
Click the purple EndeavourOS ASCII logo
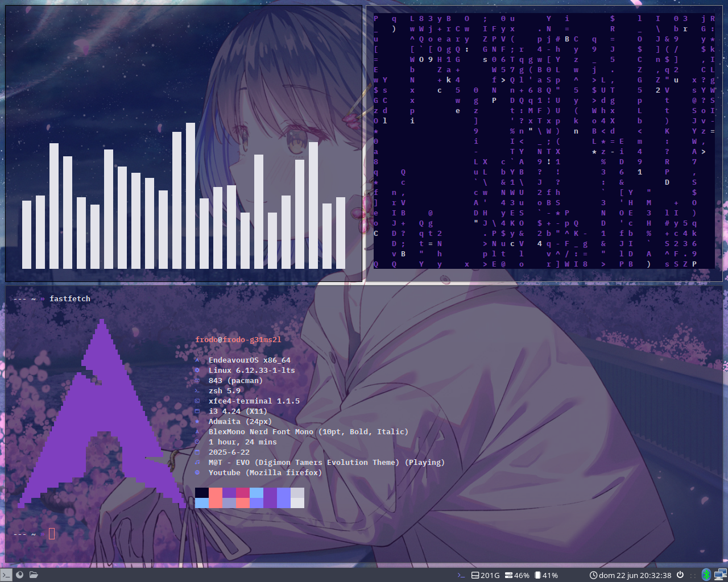click(101, 414)
